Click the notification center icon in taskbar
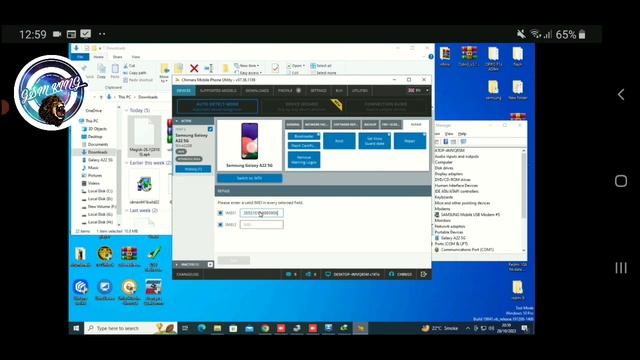 pos(524,328)
